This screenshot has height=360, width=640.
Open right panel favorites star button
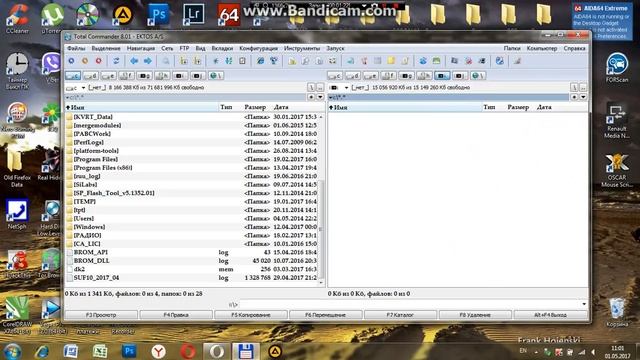point(574,97)
